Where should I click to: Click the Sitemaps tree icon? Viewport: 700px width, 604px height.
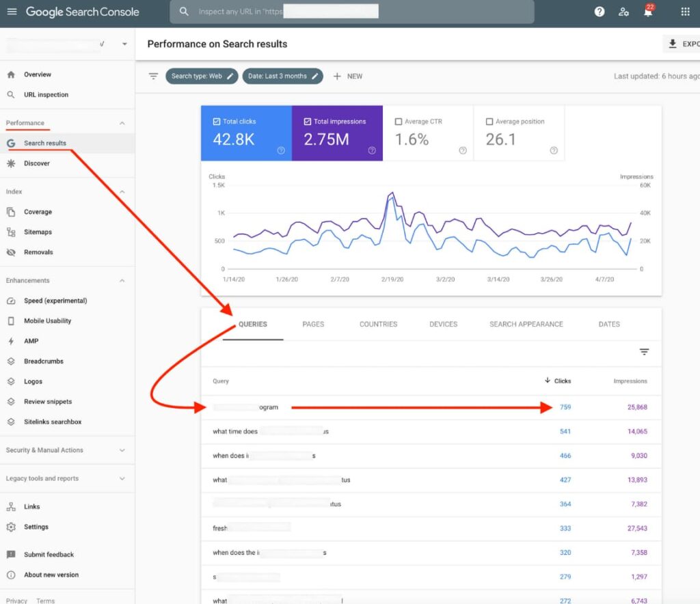[x=11, y=232]
